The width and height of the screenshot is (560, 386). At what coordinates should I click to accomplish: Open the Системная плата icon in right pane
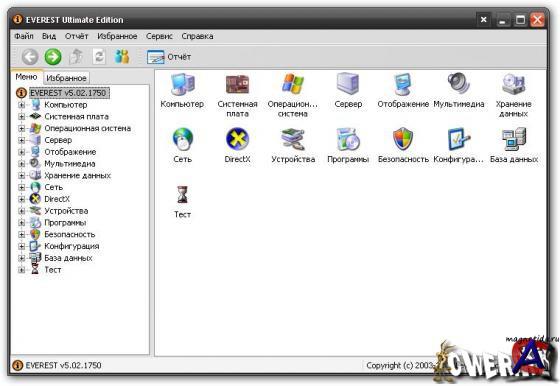237,84
